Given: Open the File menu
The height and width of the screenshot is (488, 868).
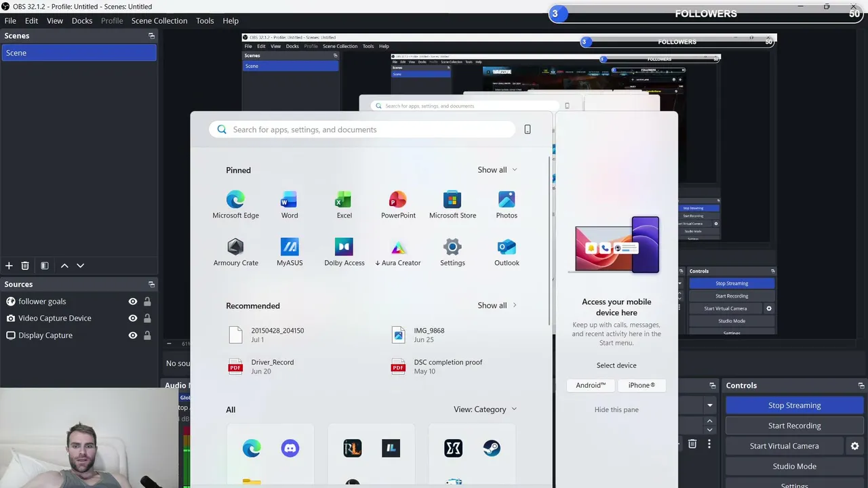Looking at the screenshot, I should [x=10, y=21].
